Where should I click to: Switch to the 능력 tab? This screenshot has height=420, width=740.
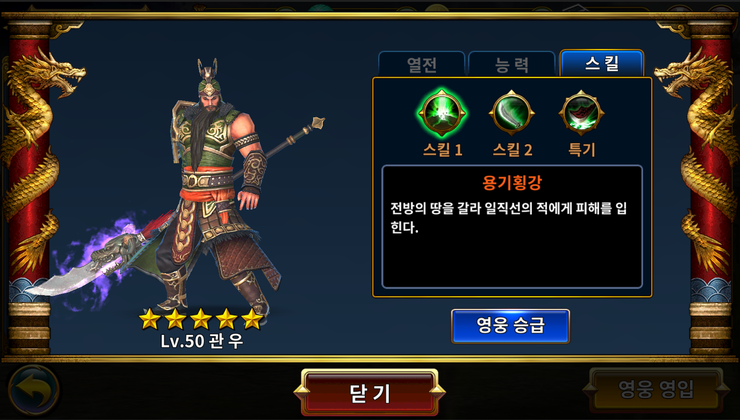(512, 64)
